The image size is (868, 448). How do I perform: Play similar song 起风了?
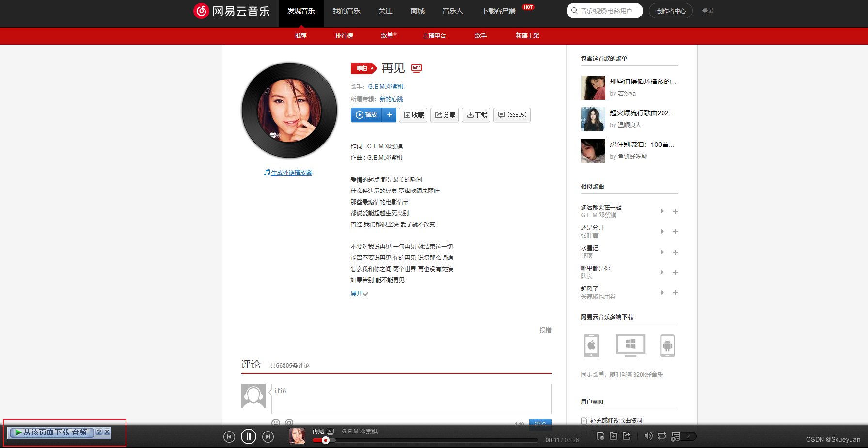tap(662, 293)
